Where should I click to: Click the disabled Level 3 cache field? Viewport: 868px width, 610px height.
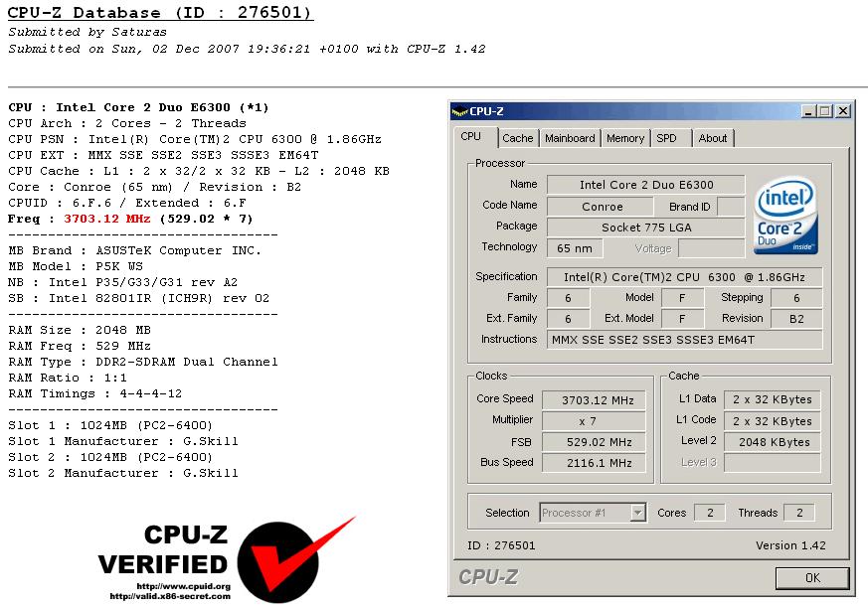(772, 463)
